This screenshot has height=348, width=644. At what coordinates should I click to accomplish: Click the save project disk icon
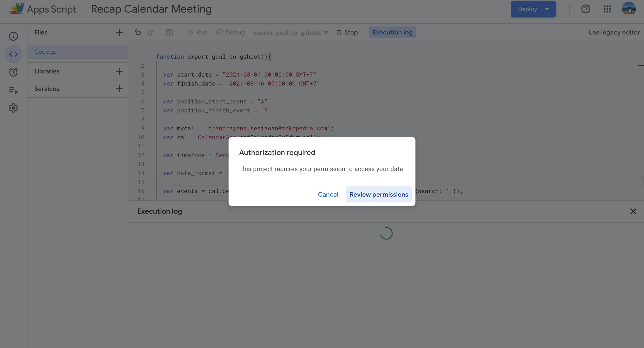click(169, 32)
